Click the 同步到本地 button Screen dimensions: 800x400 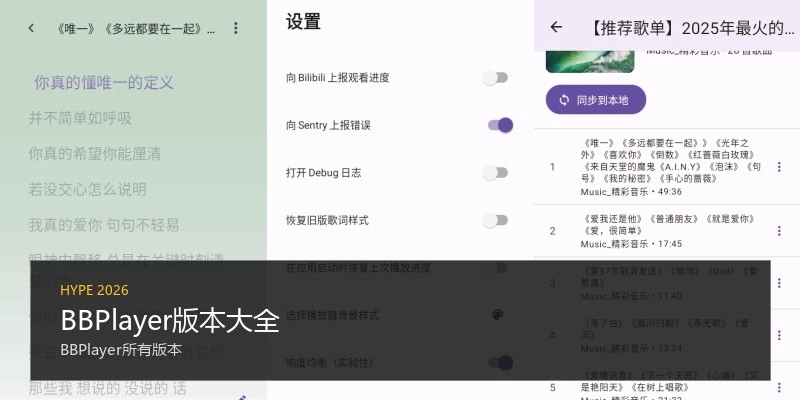pyautogui.click(x=596, y=99)
